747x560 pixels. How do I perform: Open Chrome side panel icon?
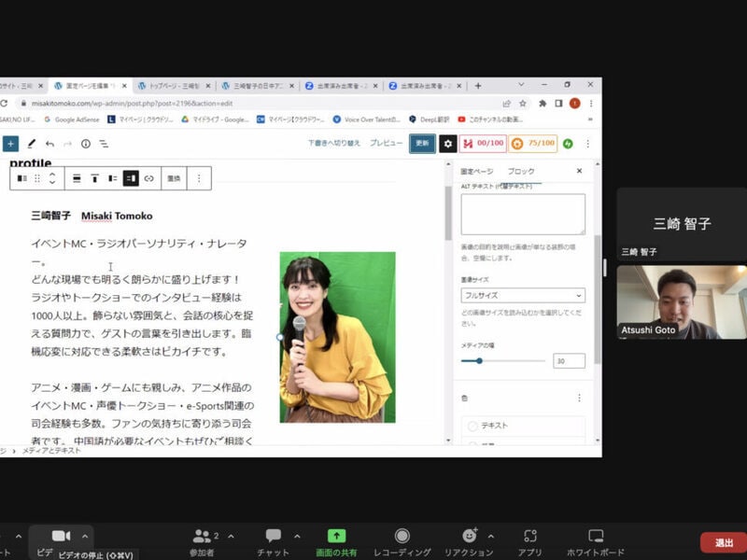(558, 104)
